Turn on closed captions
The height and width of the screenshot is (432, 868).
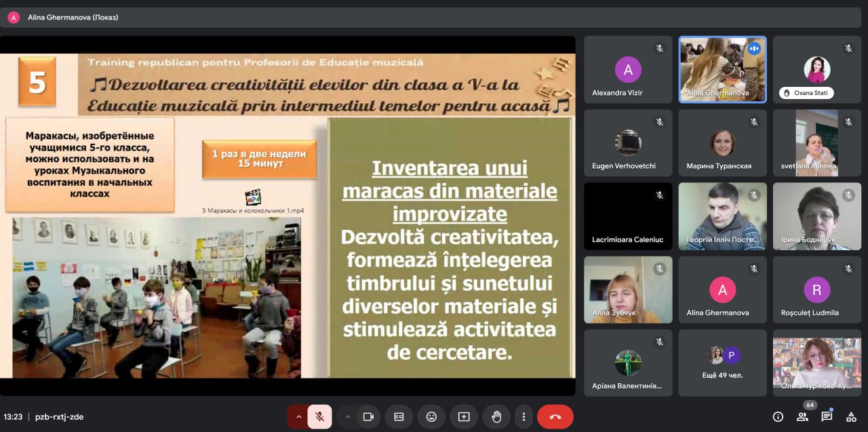point(399,416)
